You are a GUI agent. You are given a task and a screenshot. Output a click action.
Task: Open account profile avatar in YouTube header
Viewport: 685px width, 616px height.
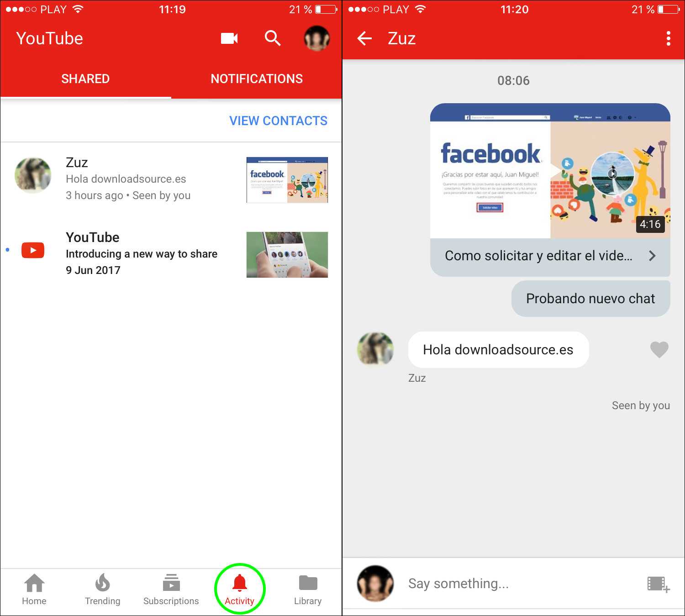(317, 38)
